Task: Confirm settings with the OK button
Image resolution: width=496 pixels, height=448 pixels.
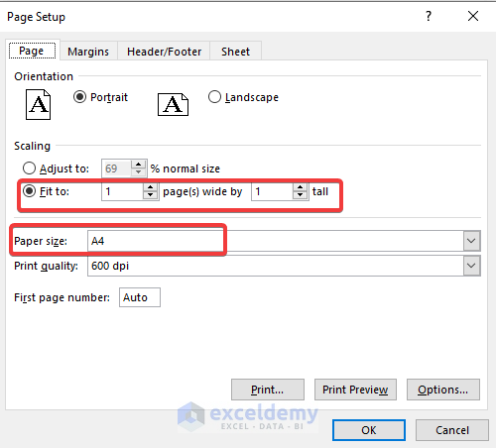Action: (369, 430)
